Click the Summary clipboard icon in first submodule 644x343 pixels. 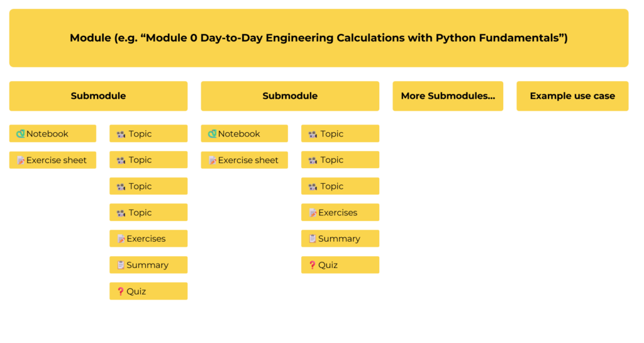point(121,265)
